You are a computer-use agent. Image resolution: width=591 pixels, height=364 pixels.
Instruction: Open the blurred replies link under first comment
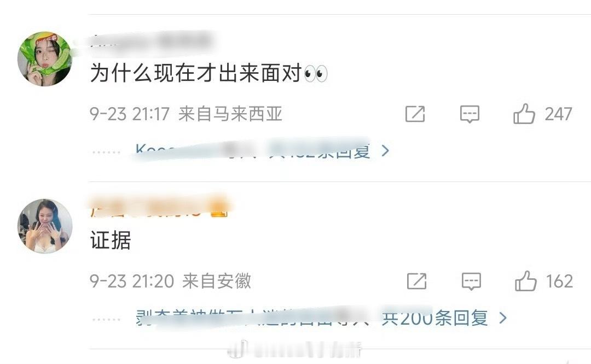tap(252, 151)
